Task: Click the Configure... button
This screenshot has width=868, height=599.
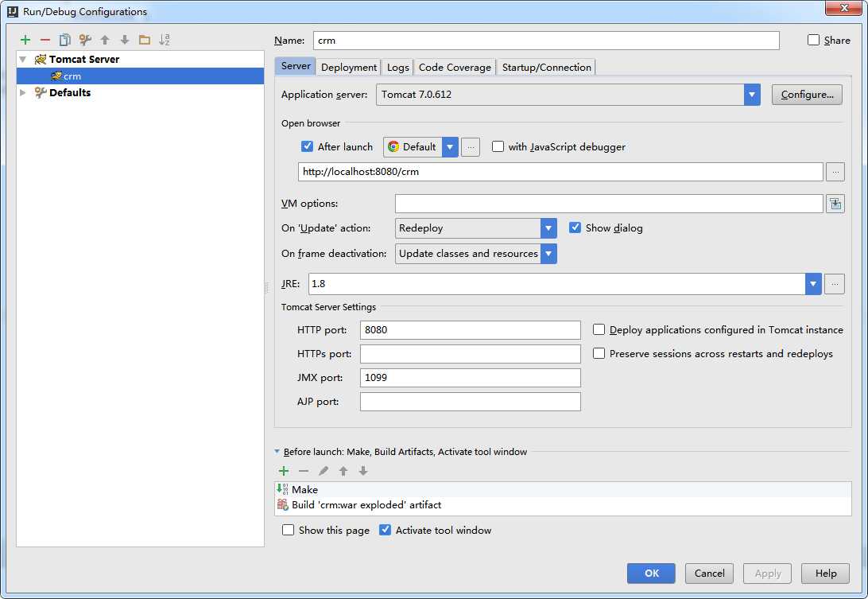Action: click(807, 95)
